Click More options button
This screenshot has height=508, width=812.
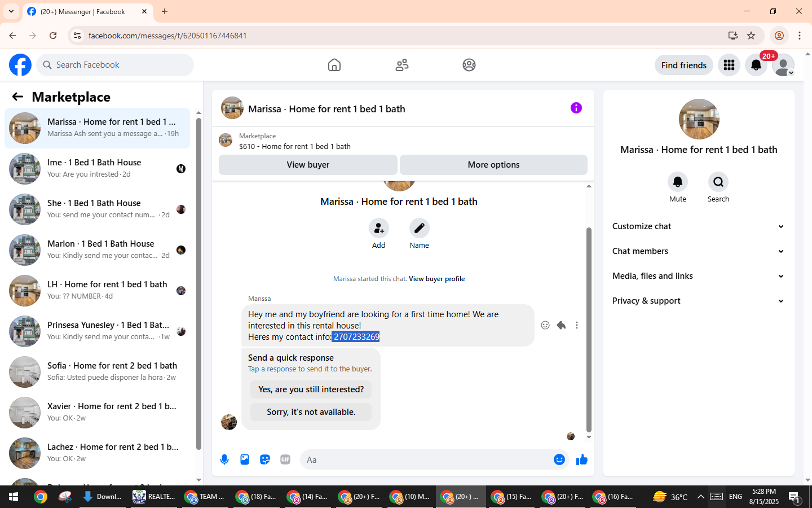[493, 165]
